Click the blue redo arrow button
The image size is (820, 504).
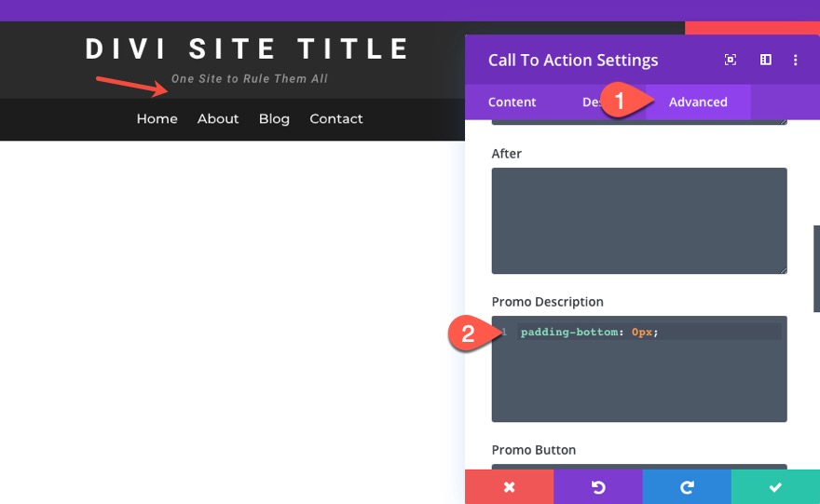(686, 486)
